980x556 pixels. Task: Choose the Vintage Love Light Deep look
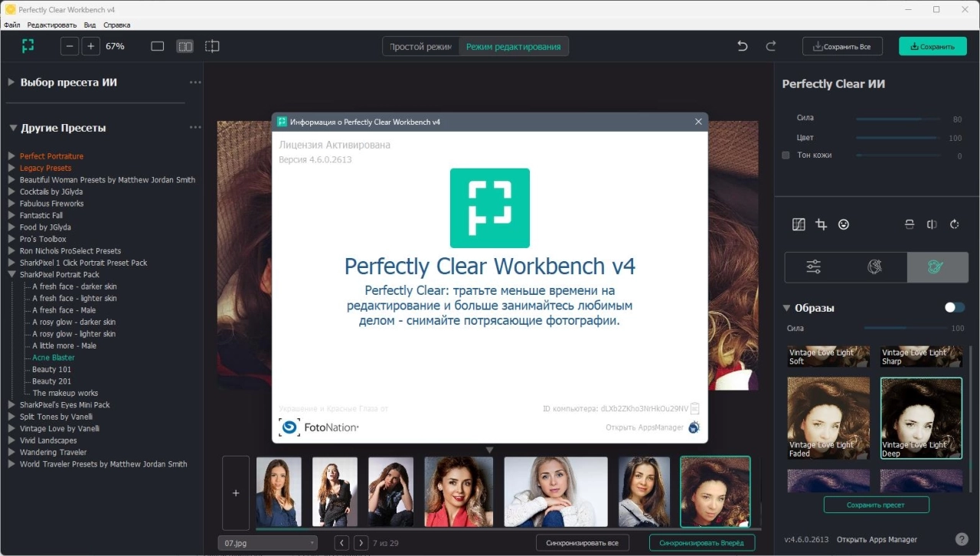(921, 417)
